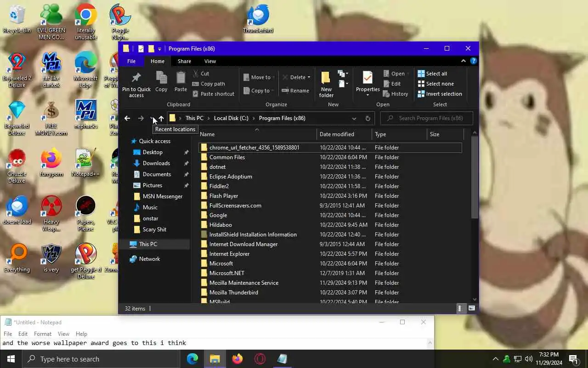Open Explorer help icon
The image size is (588, 368).
474,61
